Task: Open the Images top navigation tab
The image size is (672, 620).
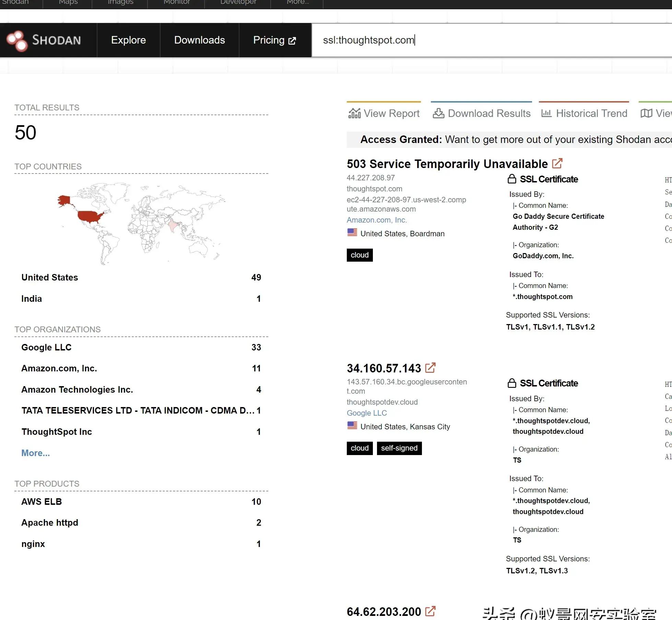Action: click(x=120, y=2)
